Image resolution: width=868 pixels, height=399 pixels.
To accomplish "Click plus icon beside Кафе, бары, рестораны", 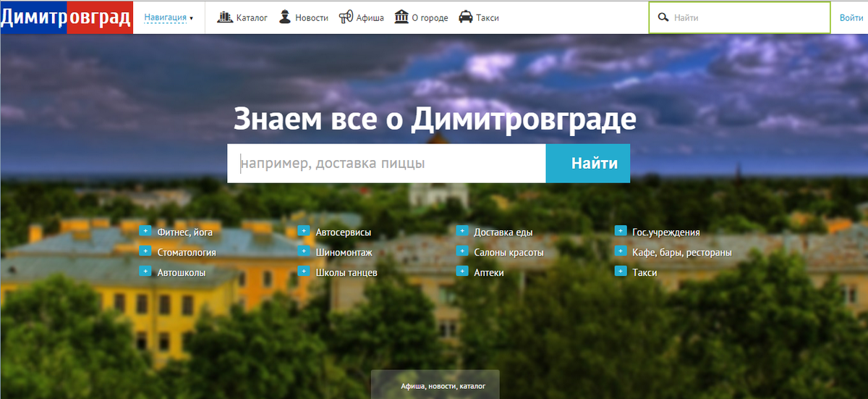I will tap(620, 251).
